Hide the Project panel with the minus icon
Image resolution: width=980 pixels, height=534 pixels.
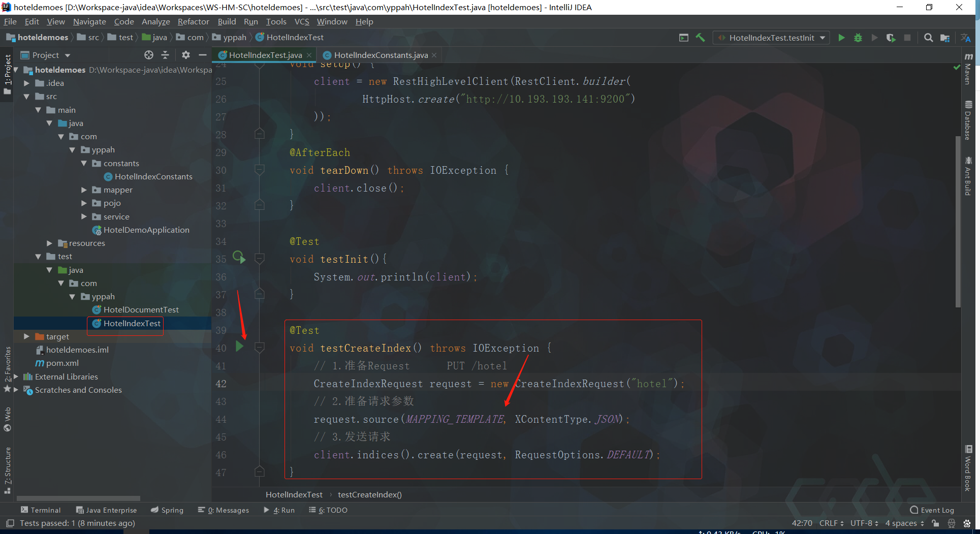coord(203,55)
